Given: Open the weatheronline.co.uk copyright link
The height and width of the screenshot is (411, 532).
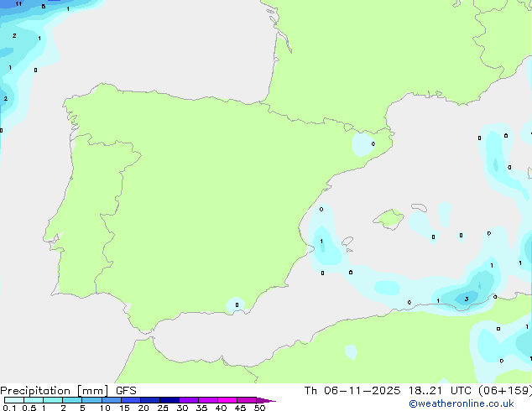Looking at the screenshot, I should [462, 403].
